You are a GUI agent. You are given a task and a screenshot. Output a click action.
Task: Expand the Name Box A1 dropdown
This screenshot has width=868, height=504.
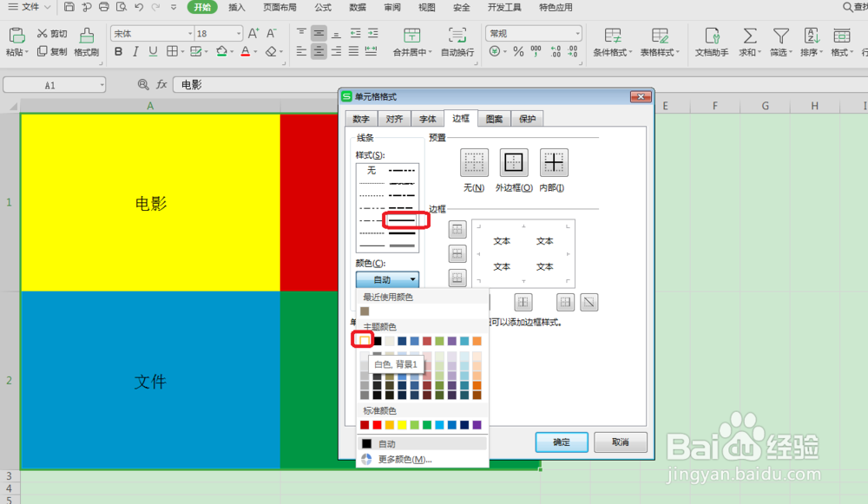[x=102, y=85]
